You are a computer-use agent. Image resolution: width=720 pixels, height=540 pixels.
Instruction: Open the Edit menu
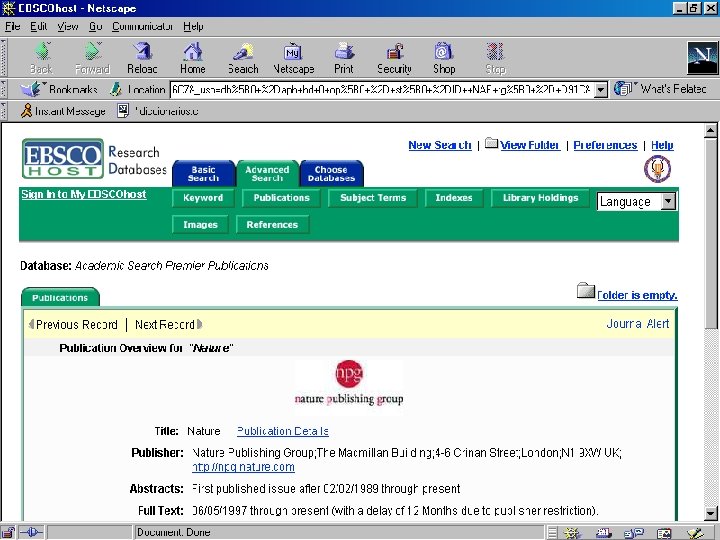click(x=39, y=27)
